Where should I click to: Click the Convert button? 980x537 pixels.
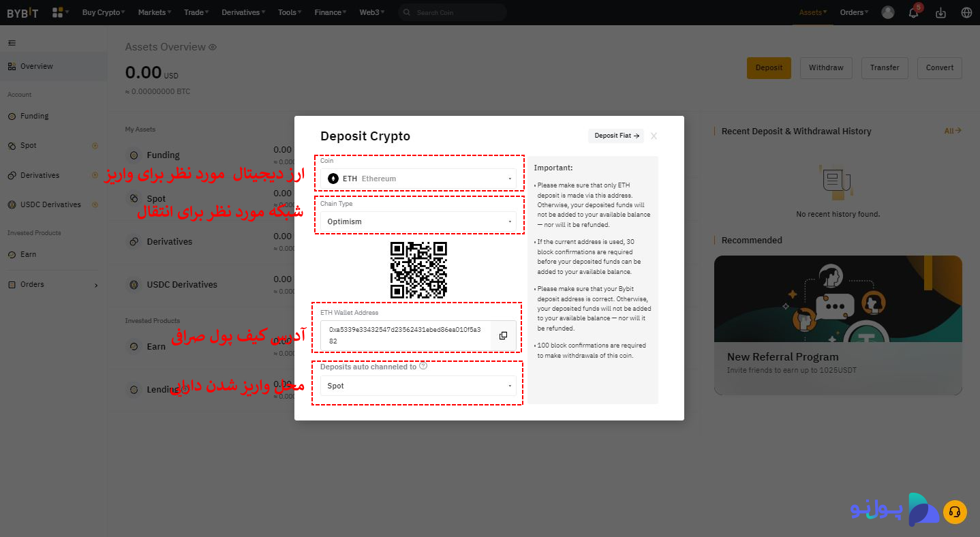[940, 67]
